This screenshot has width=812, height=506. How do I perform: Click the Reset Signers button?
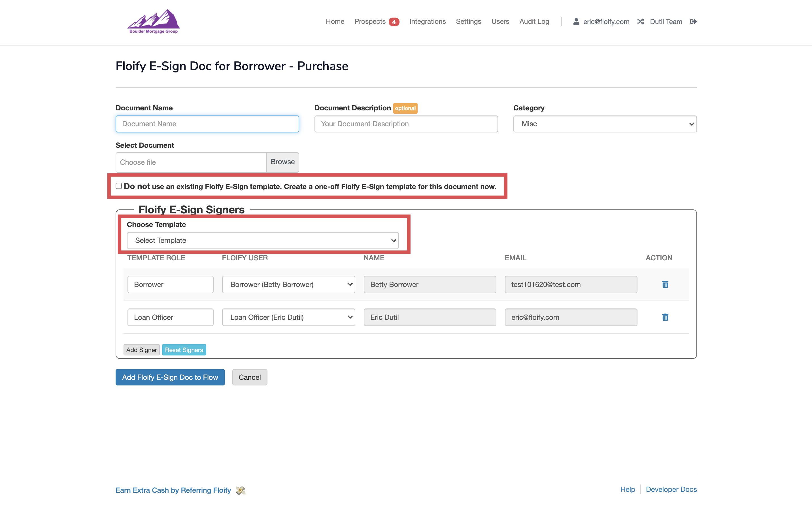(184, 350)
